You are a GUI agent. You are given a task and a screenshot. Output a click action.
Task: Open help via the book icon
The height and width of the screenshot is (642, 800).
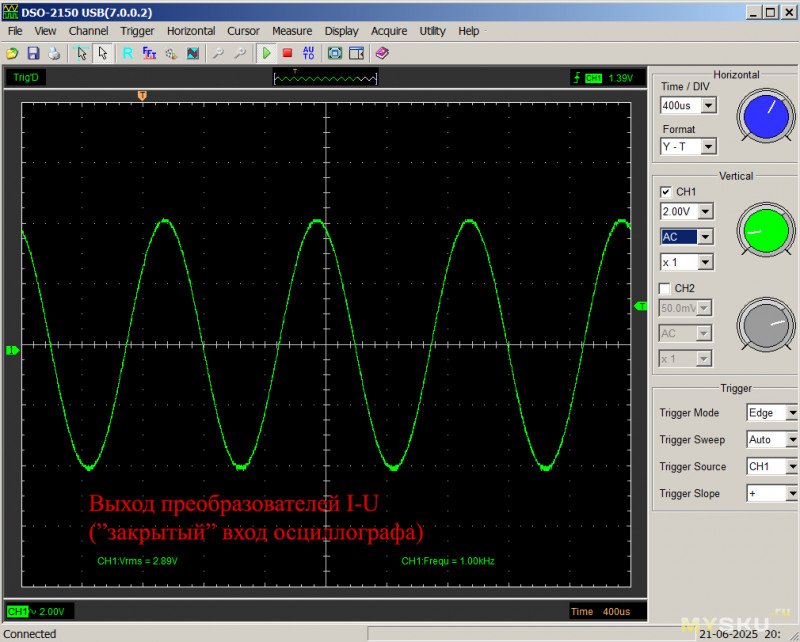click(382, 53)
